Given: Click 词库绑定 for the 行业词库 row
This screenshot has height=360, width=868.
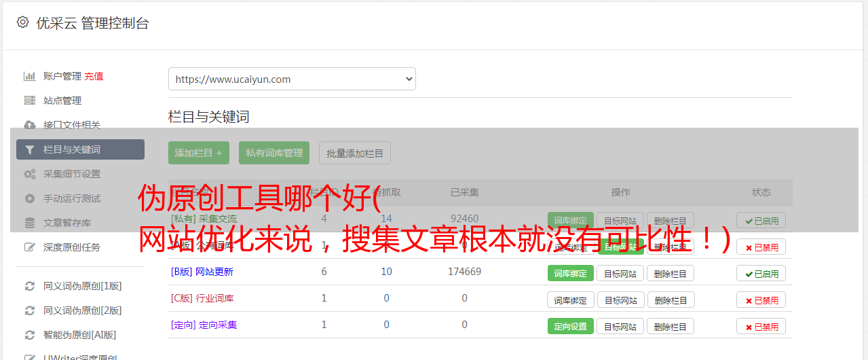Looking at the screenshot, I should 571,300.
